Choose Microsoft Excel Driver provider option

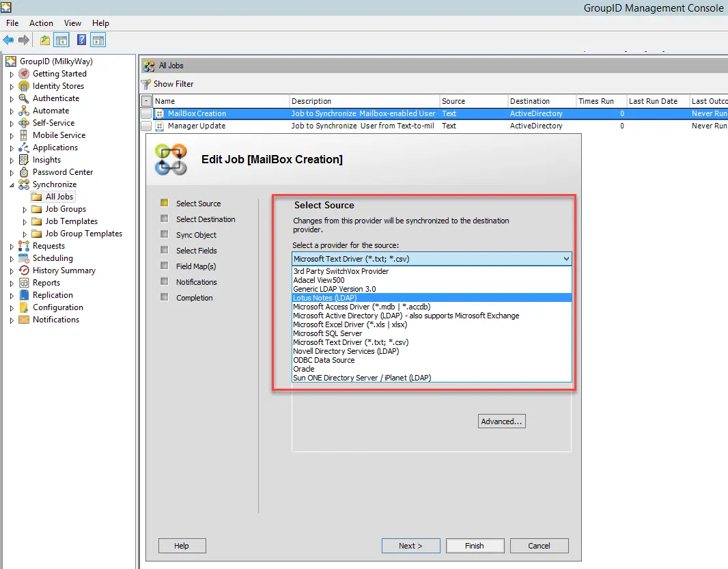(x=432, y=324)
